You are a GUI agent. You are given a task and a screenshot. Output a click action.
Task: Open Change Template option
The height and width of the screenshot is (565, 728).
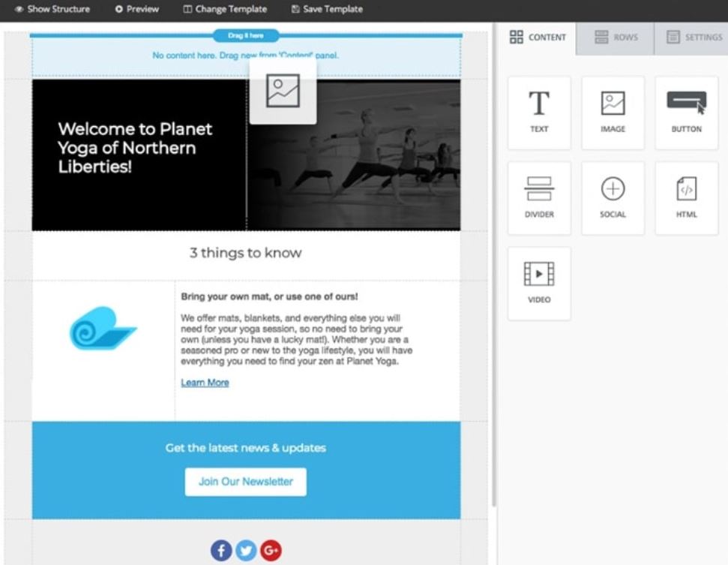(x=225, y=9)
